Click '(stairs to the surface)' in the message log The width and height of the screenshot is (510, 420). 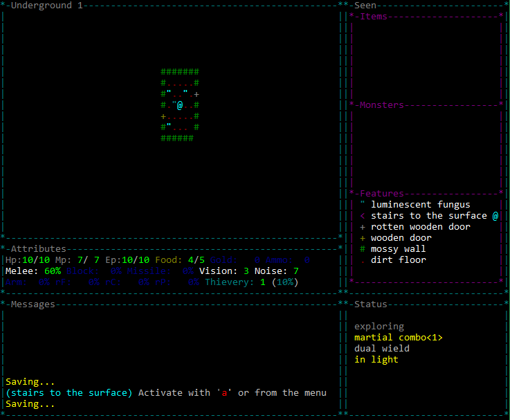tap(69, 393)
